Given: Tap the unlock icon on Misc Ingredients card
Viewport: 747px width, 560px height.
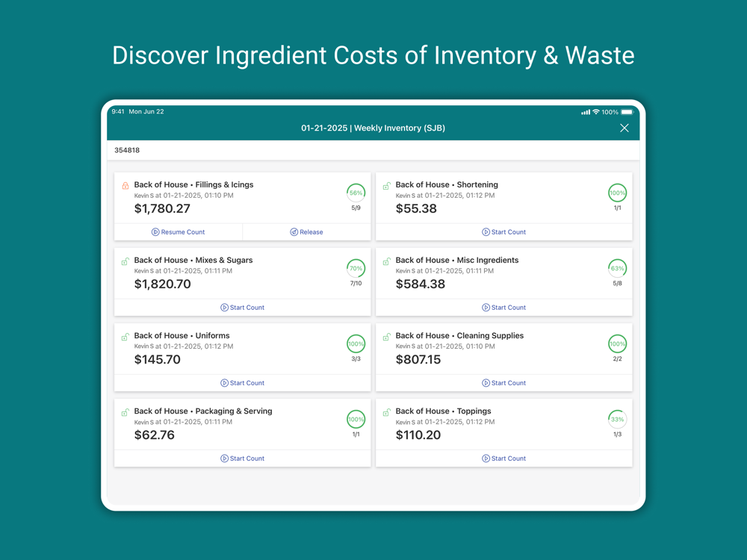Looking at the screenshot, I should point(387,261).
